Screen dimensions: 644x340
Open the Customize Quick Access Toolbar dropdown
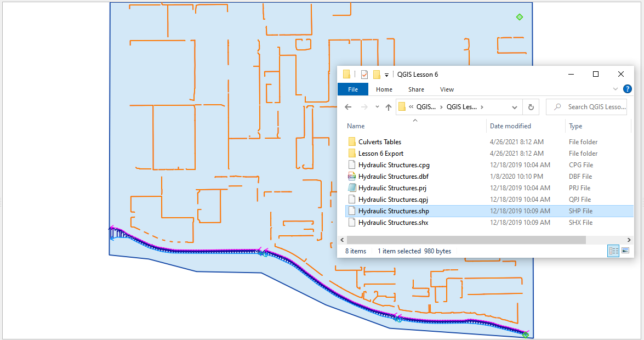(x=386, y=75)
